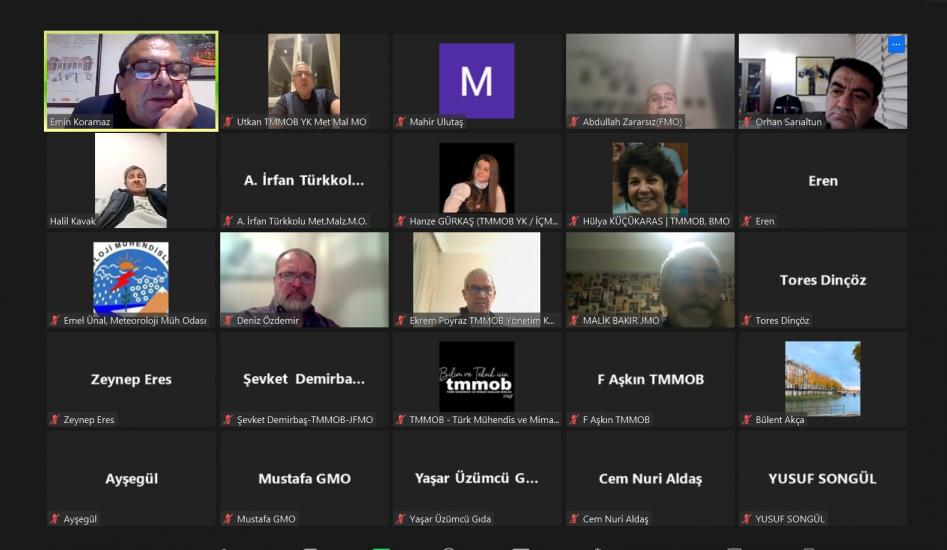Click the Cem Nuri Aldaş participant tile
Image resolution: width=947 pixels, height=550 pixels.
tap(650, 478)
